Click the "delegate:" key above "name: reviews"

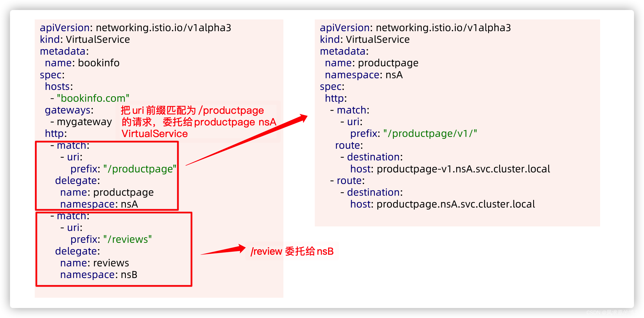point(78,251)
